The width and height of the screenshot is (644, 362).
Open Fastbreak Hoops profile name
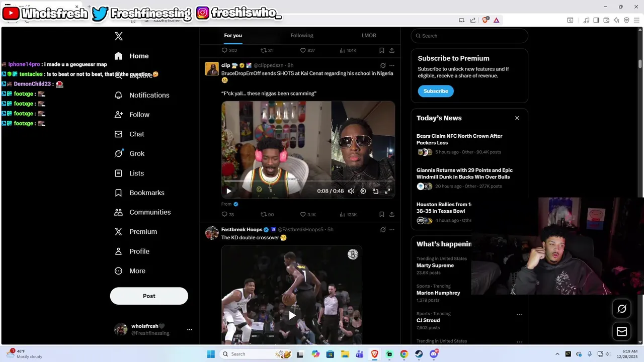point(242,229)
